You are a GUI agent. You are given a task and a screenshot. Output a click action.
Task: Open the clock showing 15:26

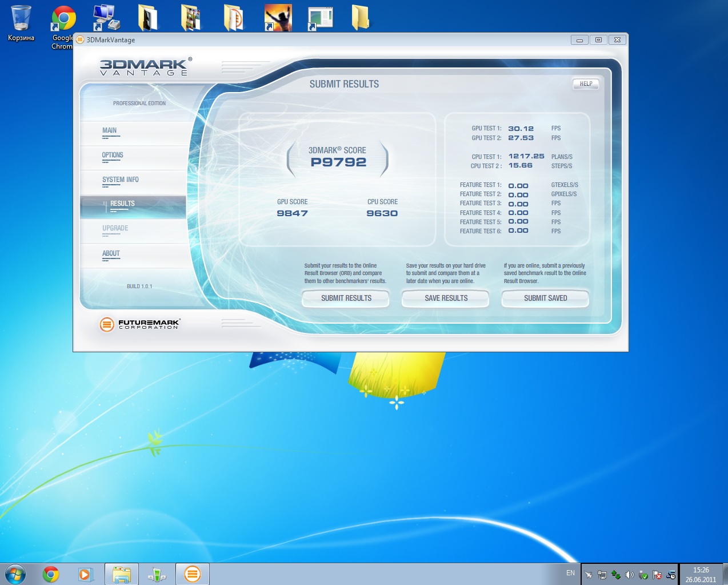pos(701,575)
